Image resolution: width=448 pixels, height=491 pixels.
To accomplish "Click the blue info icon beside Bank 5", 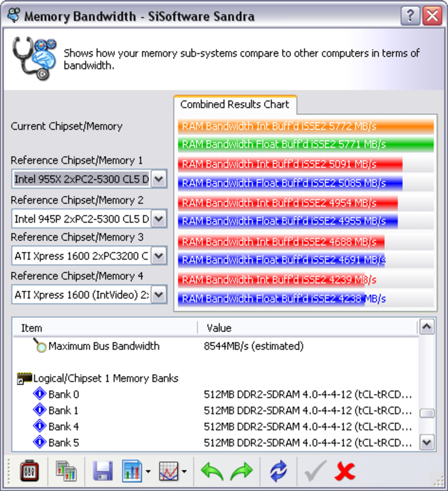I will [x=39, y=442].
